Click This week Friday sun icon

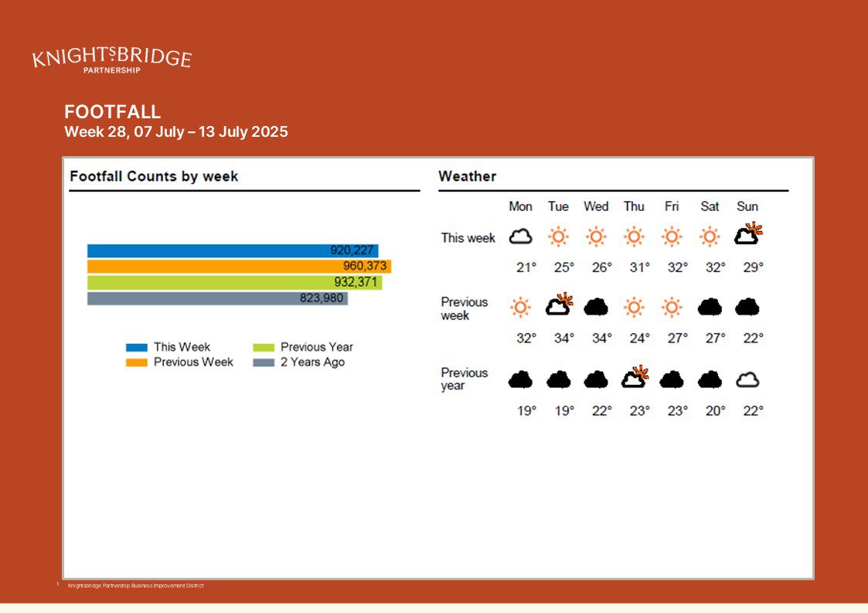click(x=672, y=237)
